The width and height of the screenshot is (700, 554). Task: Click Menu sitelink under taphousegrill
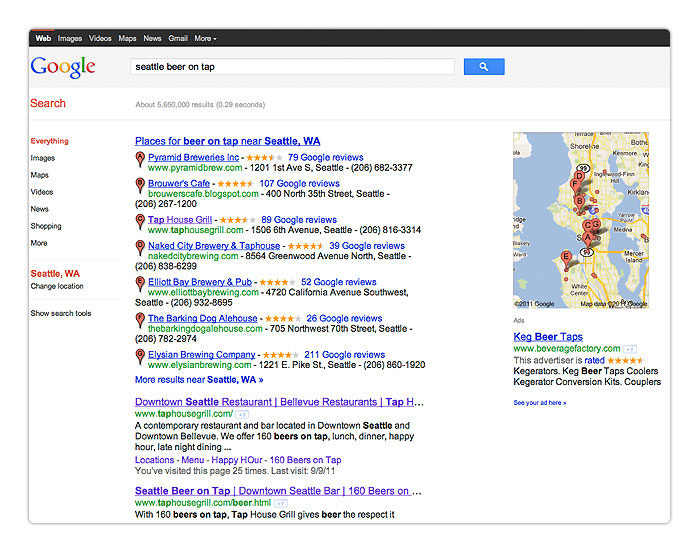tap(193, 460)
